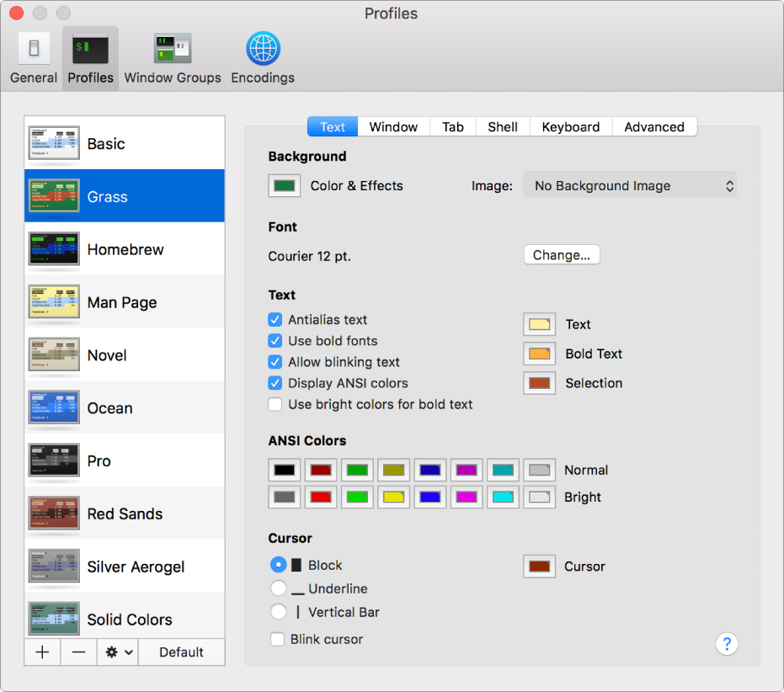
Task: Open the help question mark button
Action: 726,644
